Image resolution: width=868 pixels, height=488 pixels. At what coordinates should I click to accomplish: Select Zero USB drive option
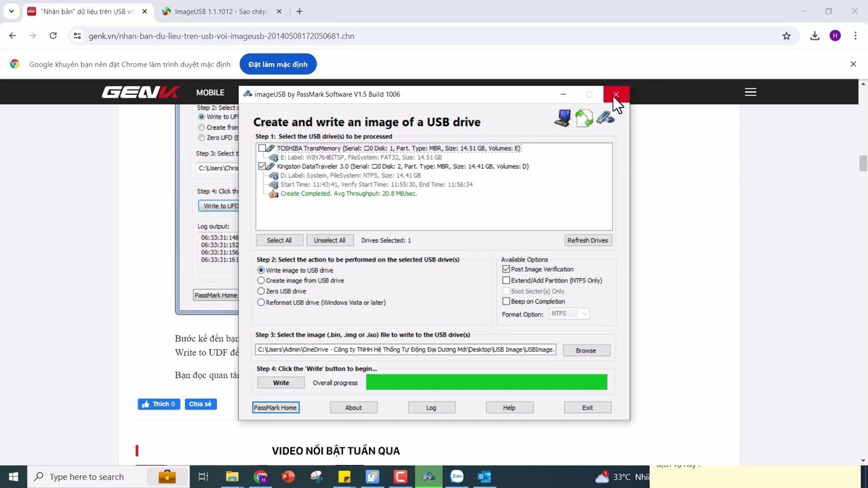click(261, 291)
